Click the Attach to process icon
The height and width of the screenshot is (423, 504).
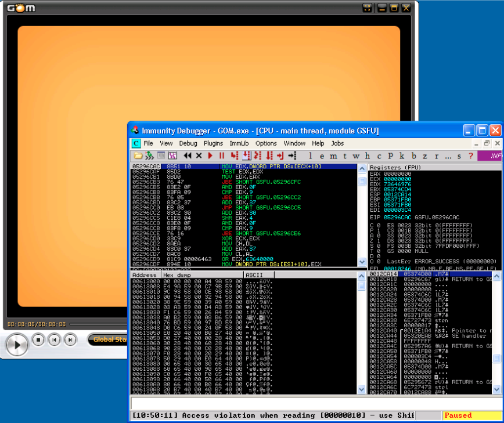[x=149, y=156]
